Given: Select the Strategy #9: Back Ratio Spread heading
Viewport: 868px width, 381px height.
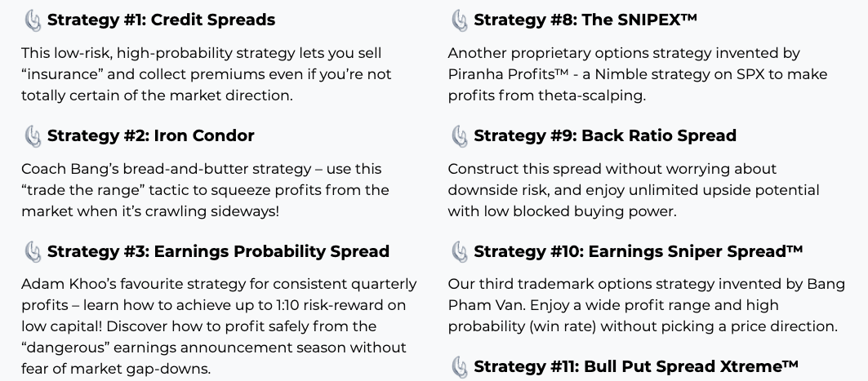Looking at the screenshot, I should tap(605, 135).
